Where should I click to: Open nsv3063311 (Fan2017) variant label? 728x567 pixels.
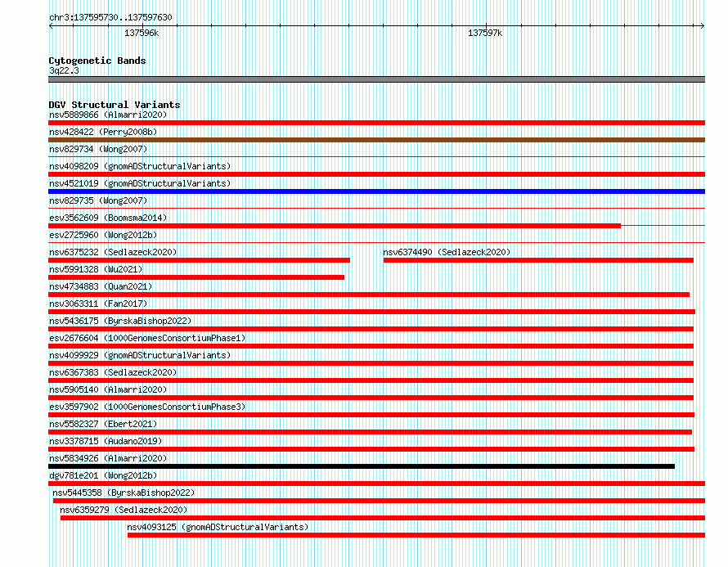98,304
